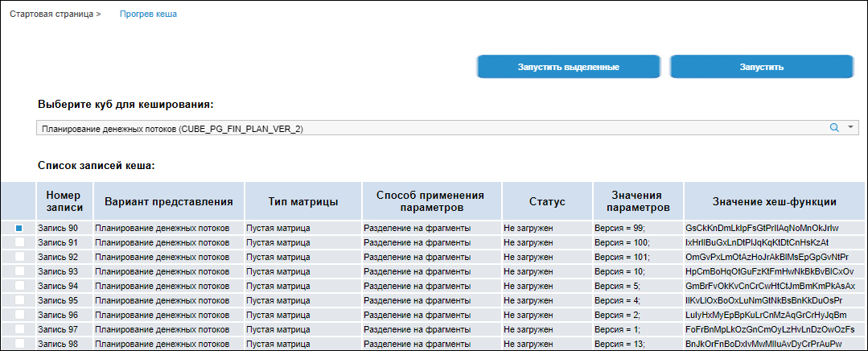Go to Стартовая страница breadcrumb
This screenshot has width=868, height=351.
52,14
